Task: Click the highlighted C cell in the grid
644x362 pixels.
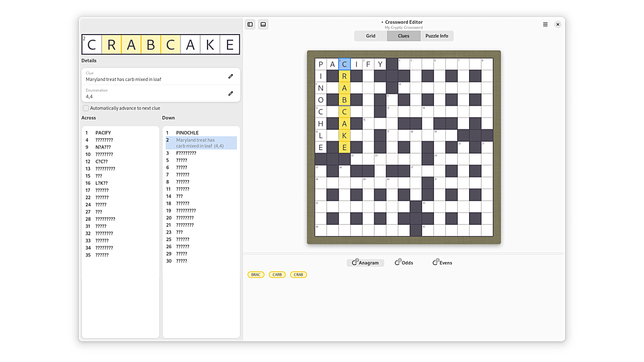Action: point(344,64)
